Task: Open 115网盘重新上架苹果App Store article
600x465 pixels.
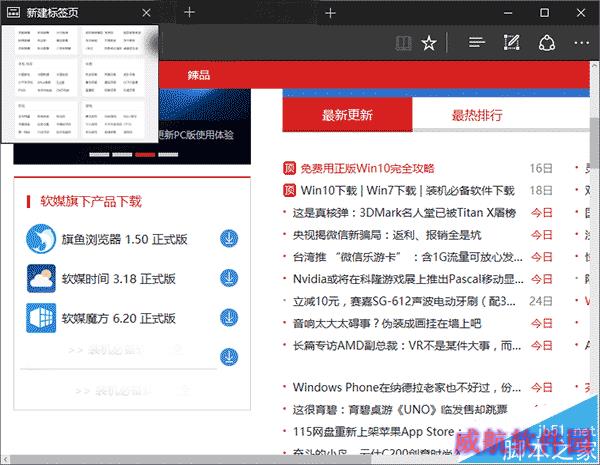Action: [377, 432]
